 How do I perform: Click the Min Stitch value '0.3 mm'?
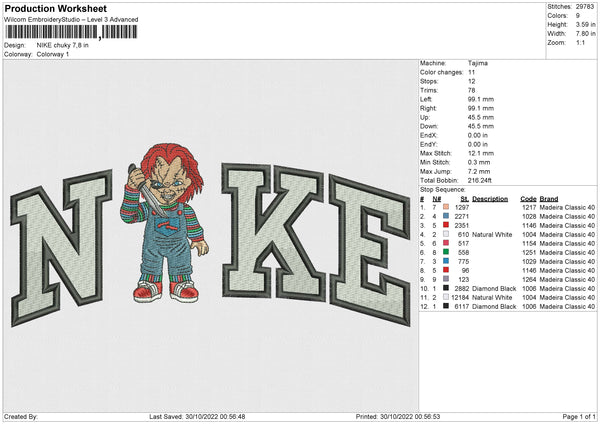(x=479, y=162)
